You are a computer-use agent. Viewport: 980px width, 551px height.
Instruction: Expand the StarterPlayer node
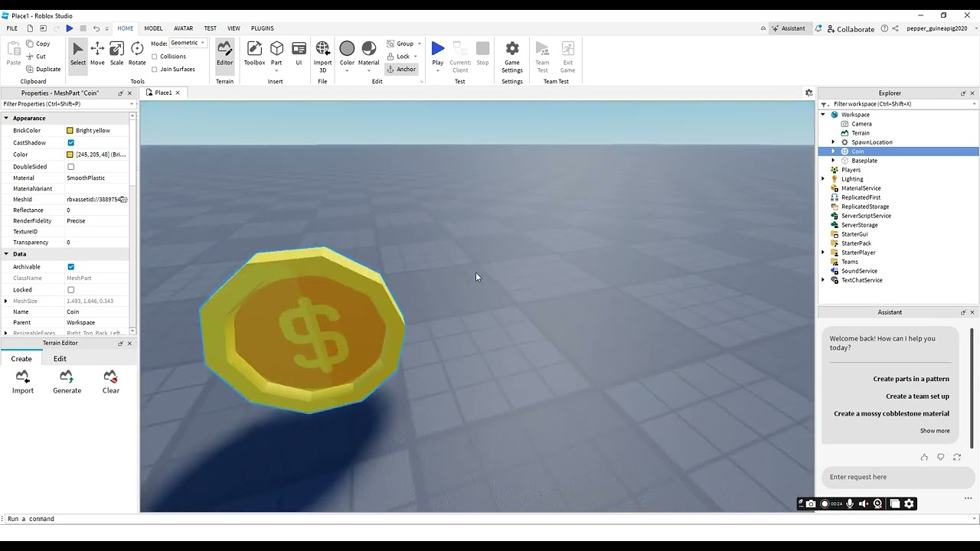(824, 253)
